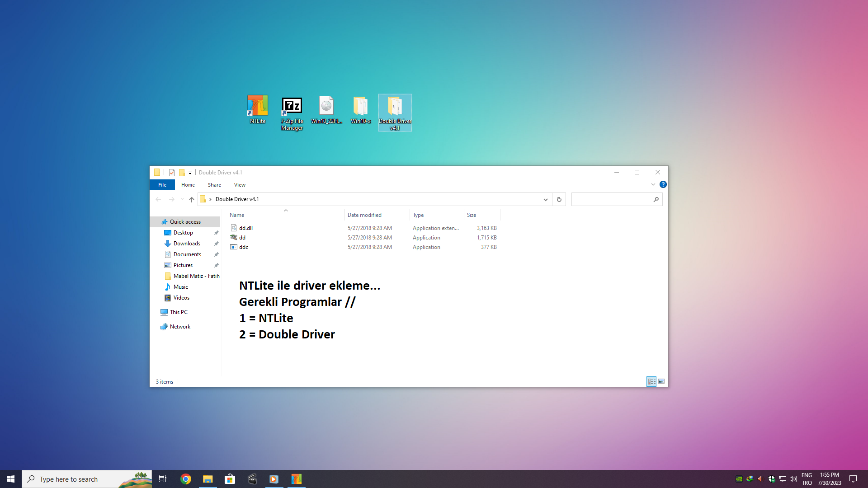This screenshot has width=868, height=488.
Task: Open the Customize Quick Access Toolbar dropdown
Action: click(x=190, y=173)
